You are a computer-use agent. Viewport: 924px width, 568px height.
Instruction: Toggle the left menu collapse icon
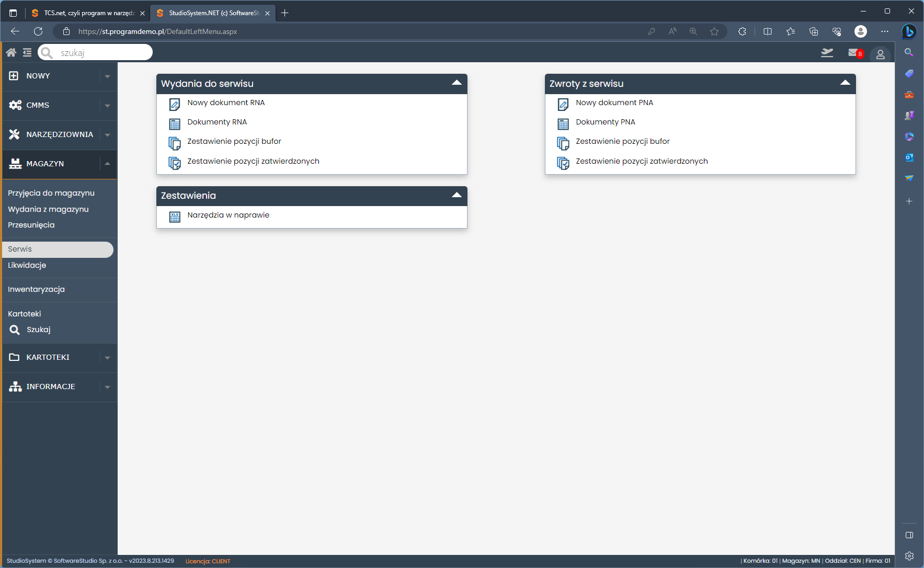(27, 52)
